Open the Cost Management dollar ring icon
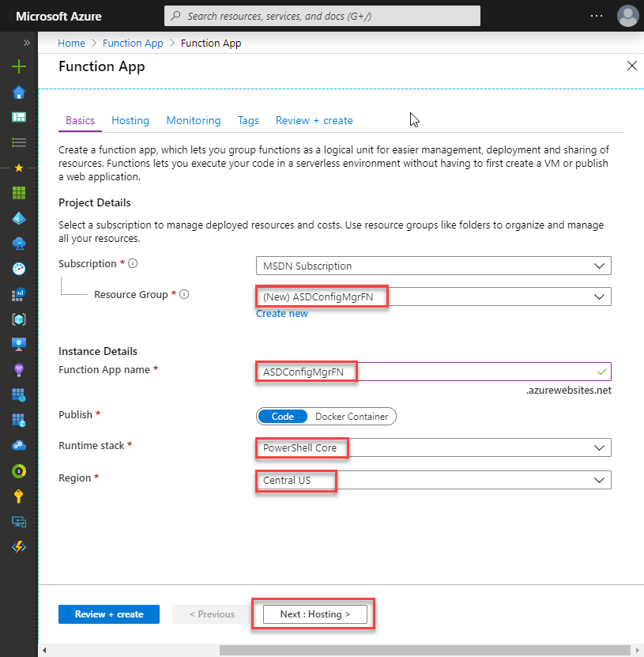The height and width of the screenshot is (657, 644). [19, 471]
